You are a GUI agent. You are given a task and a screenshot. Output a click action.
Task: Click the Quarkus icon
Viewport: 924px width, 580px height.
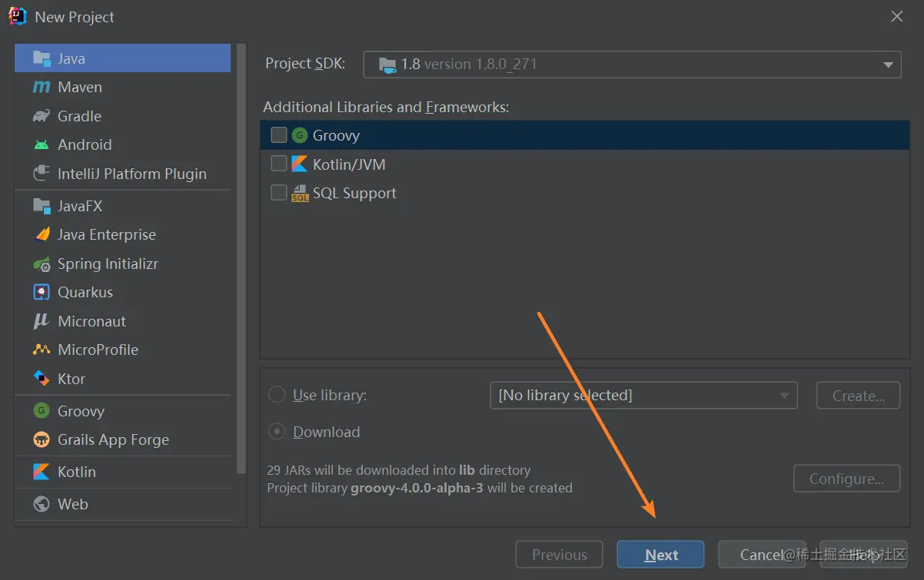42,292
